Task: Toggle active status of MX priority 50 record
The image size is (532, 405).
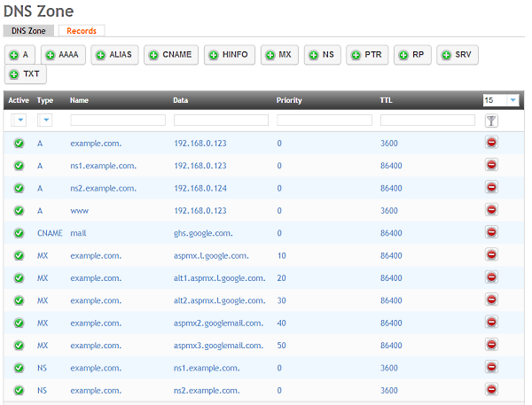Action: pos(19,346)
